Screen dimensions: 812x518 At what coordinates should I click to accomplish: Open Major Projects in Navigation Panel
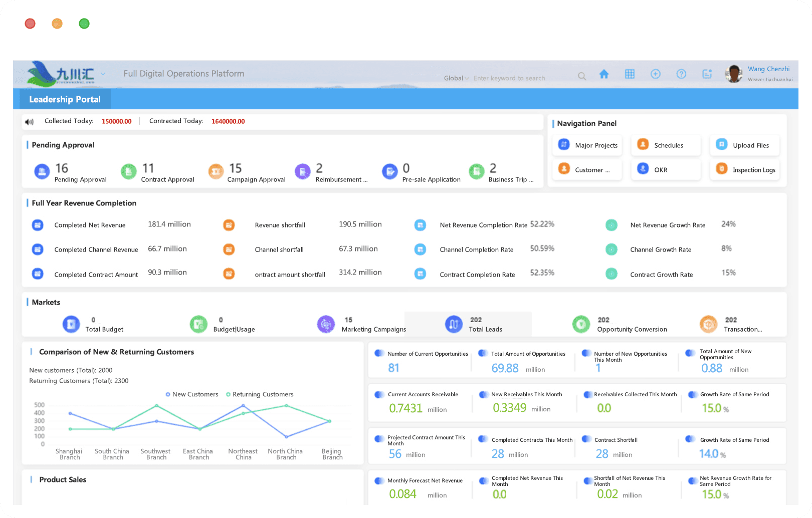click(x=587, y=145)
